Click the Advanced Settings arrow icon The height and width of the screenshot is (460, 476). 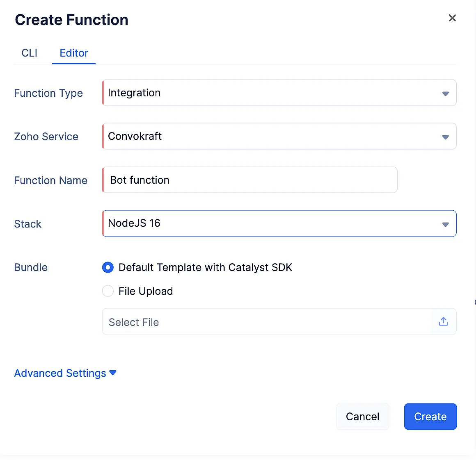pyautogui.click(x=112, y=373)
